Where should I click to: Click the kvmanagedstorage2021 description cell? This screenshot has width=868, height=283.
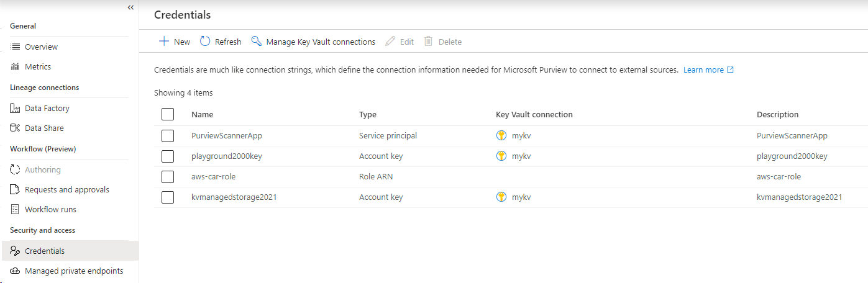[799, 197]
